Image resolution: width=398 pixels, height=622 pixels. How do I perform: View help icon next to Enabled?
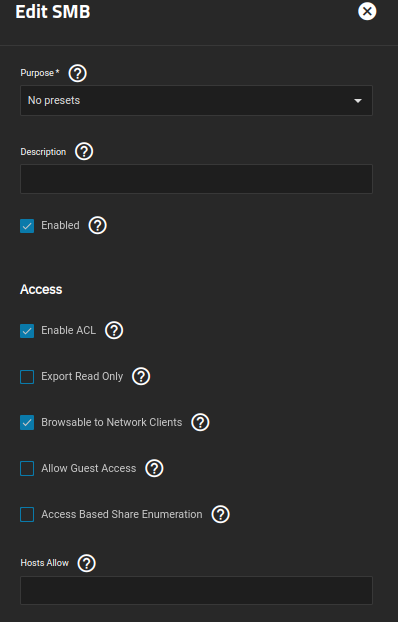pos(98,225)
